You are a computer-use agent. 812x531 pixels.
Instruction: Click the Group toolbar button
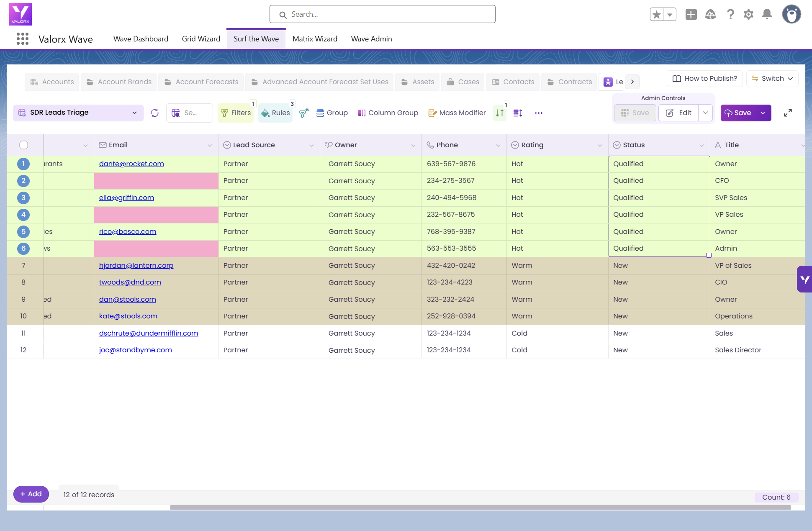coord(332,113)
